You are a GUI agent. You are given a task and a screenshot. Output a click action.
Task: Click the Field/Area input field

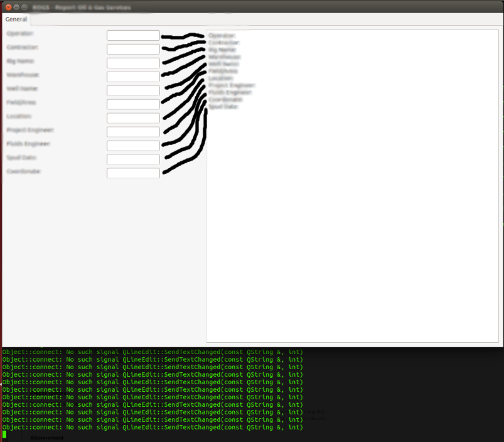(x=133, y=104)
